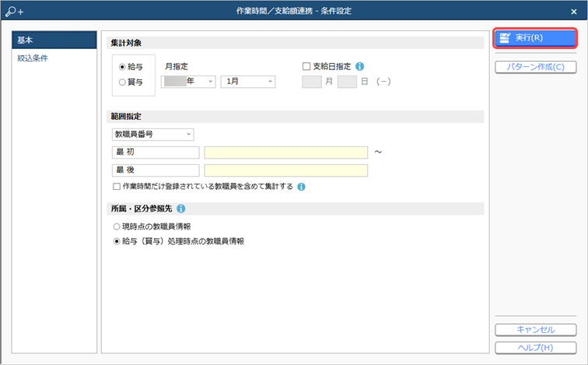Click the 集計対象 section header
The width and height of the screenshot is (588, 365).
click(296, 43)
